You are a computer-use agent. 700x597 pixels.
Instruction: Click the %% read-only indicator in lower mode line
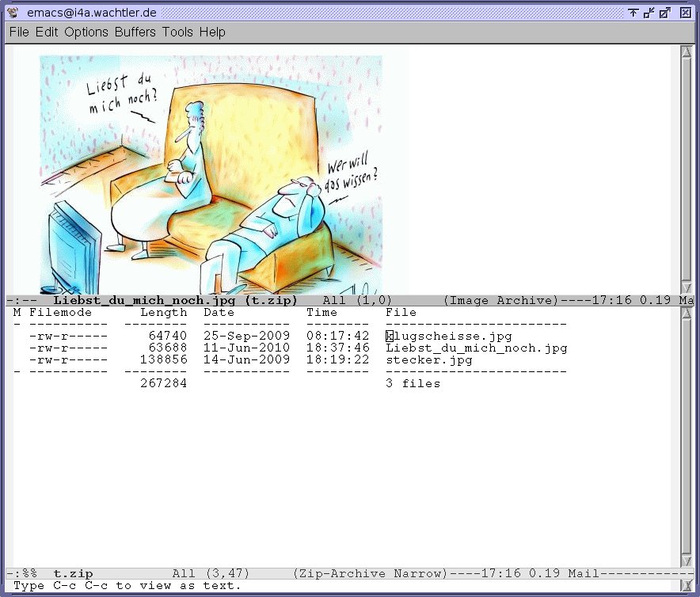[29, 573]
